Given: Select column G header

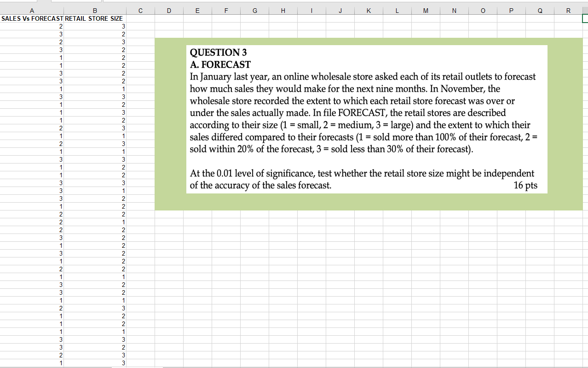Looking at the screenshot, I should pyautogui.click(x=254, y=10).
